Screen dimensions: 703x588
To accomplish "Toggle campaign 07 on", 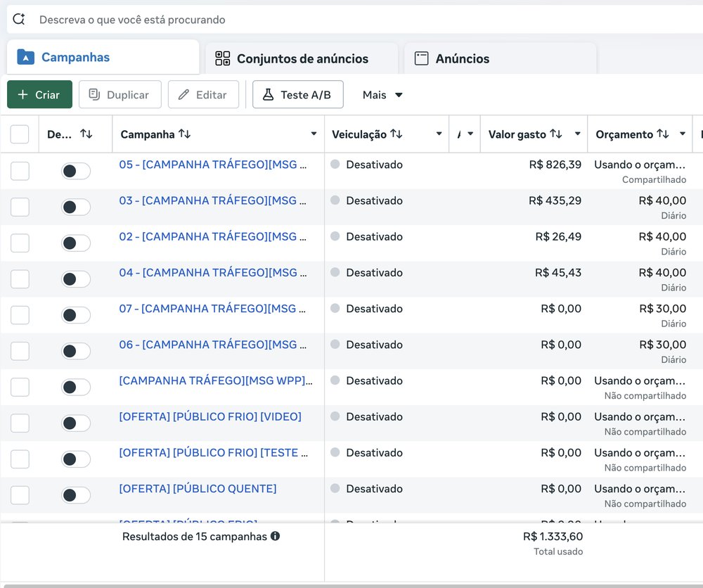I will (x=76, y=315).
